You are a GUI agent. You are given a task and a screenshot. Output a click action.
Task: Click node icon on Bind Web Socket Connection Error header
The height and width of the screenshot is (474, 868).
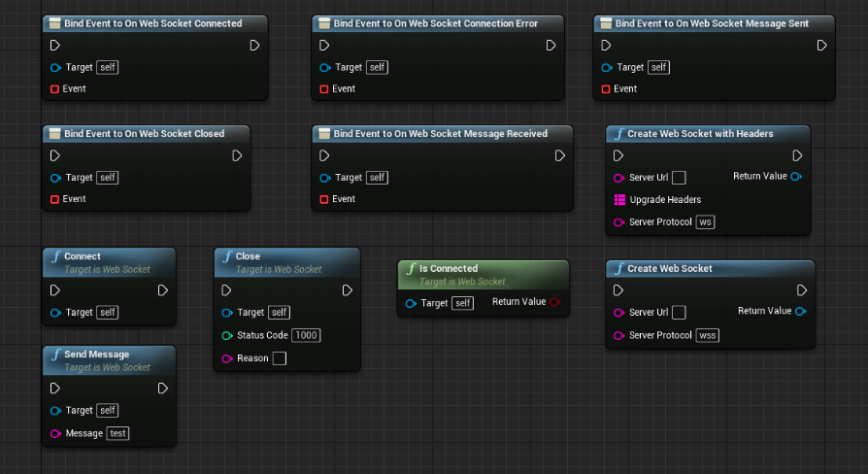click(324, 23)
